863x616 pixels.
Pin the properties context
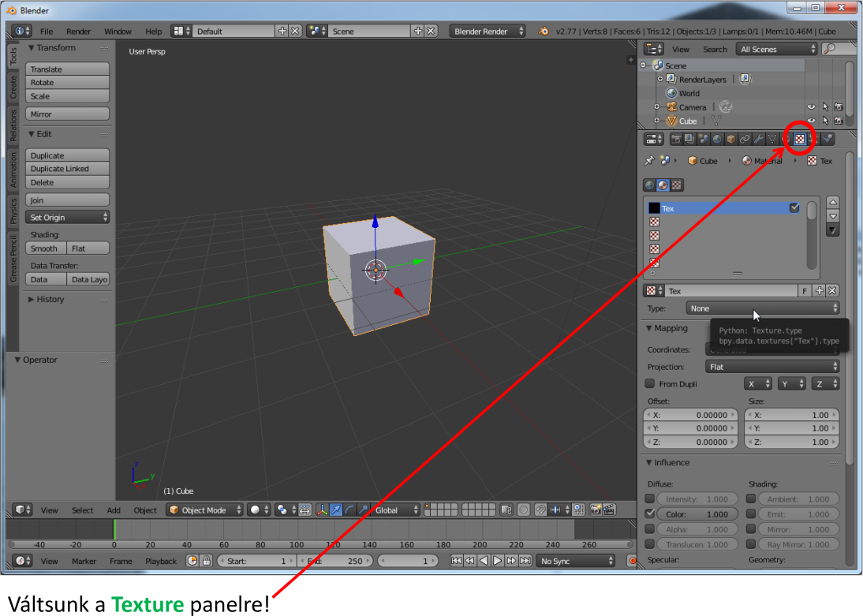[649, 161]
